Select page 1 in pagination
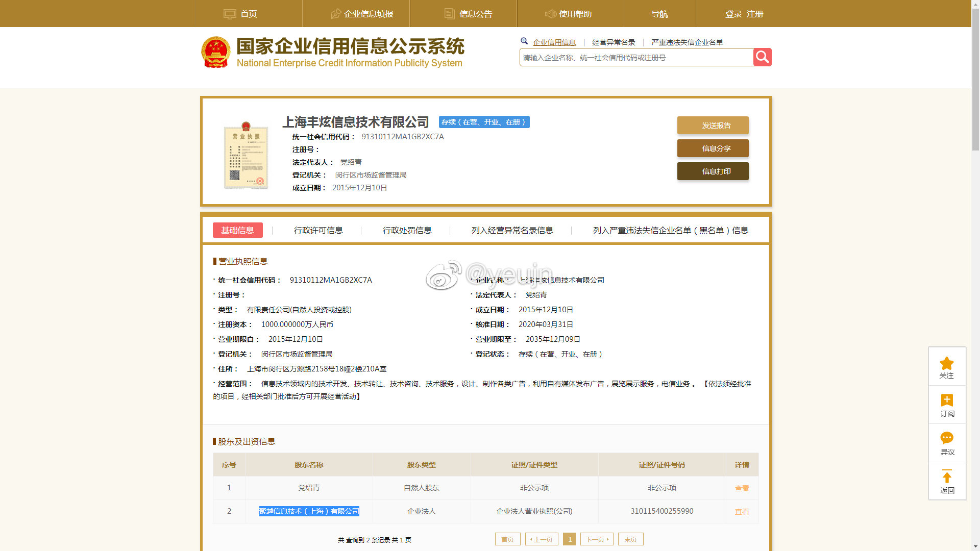The height and width of the screenshot is (551, 980). [x=570, y=539]
